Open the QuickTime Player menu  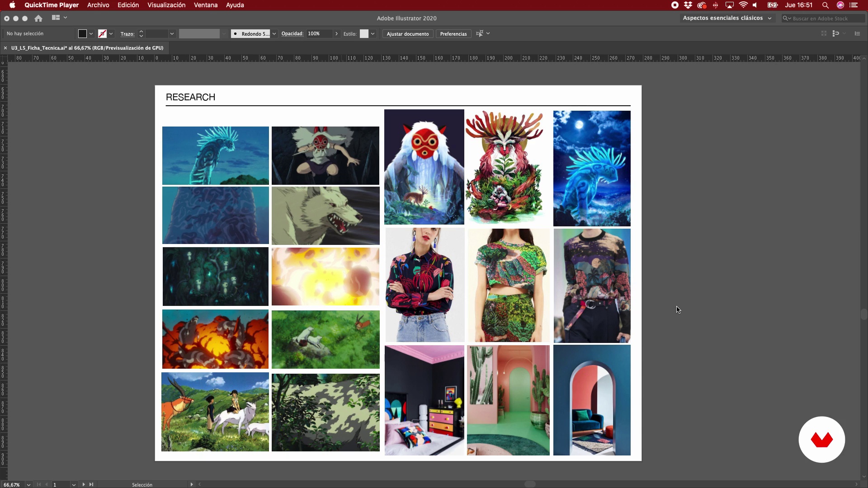52,5
